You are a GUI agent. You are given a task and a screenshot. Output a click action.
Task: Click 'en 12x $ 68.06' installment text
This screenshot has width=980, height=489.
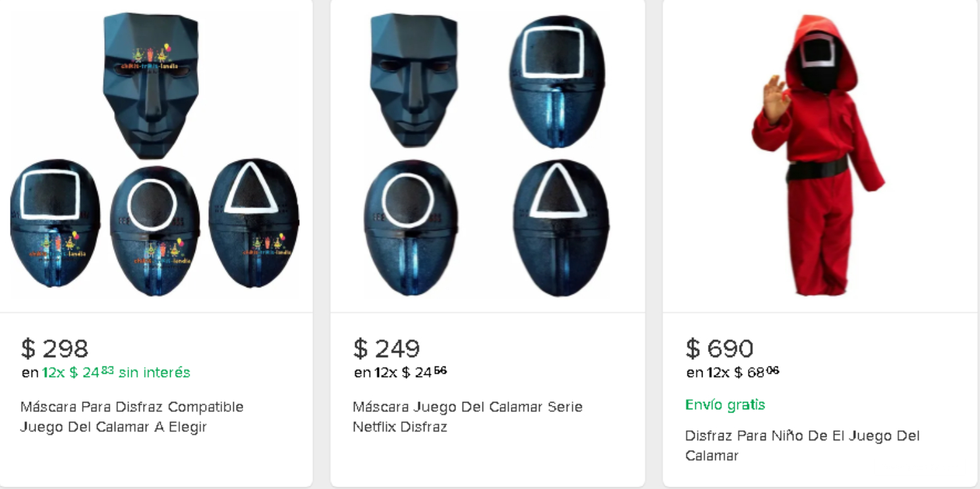coord(733,372)
